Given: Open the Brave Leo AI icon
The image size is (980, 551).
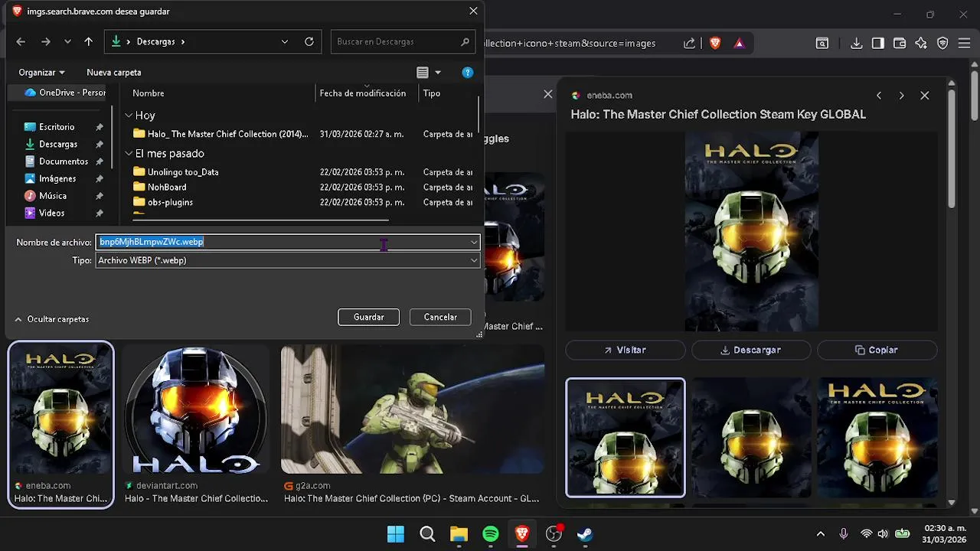Looking at the screenshot, I should tap(921, 44).
